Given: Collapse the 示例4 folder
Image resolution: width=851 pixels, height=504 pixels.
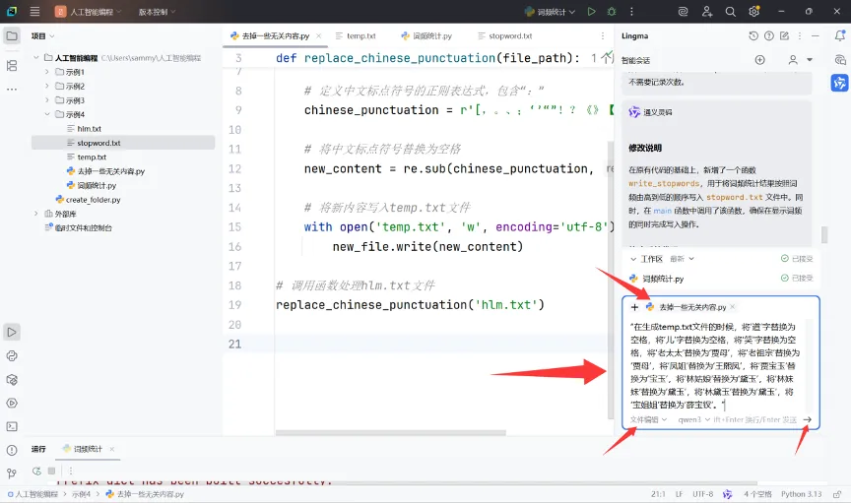Looking at the screenshot, I should pyautogui.click(x=46, y=114).
